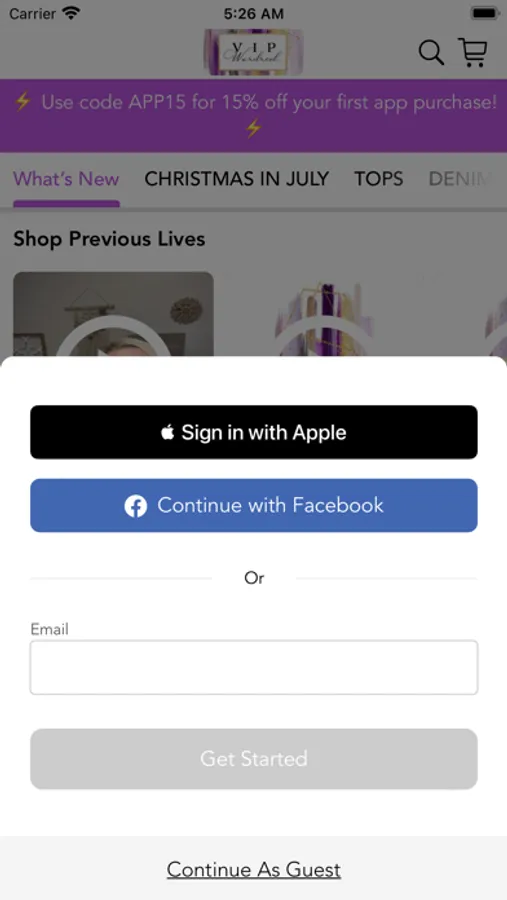Screen dimensions: 507x900
Task: Sign in with Apple
Action: (254, 432)
